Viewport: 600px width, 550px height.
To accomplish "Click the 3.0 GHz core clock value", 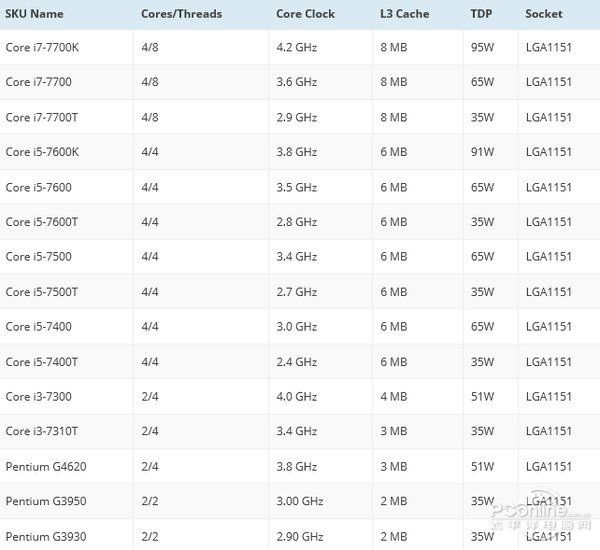I will tap(297, 326).
